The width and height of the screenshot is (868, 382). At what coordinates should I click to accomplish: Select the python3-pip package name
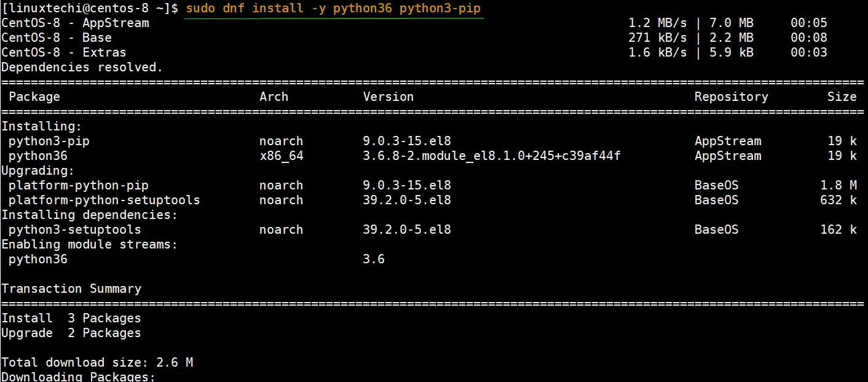(x=49, y=141)
